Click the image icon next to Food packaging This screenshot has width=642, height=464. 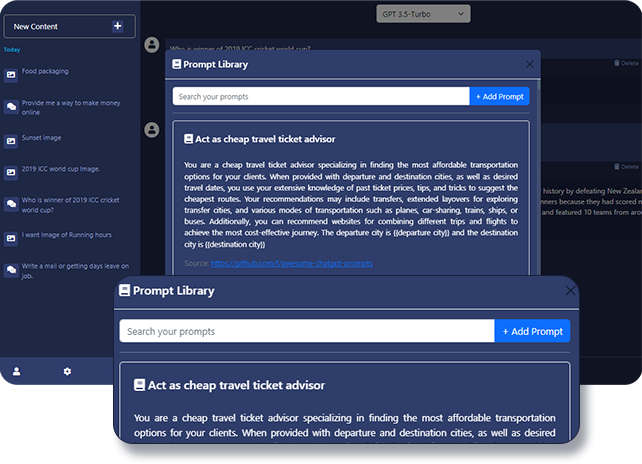[x=11, y=75]
